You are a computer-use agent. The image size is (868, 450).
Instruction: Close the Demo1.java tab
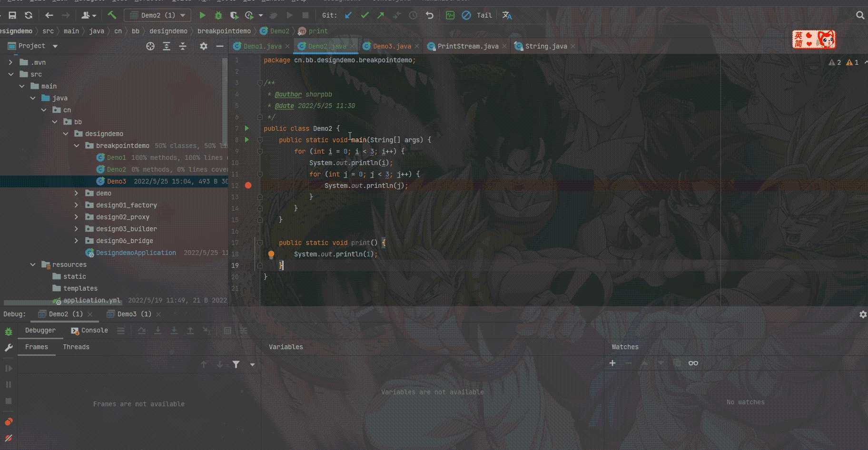[287, 46]
